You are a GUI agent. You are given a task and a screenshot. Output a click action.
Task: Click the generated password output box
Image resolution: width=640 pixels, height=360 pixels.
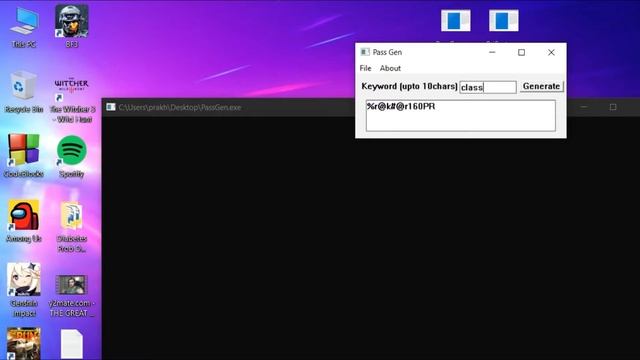(x=460, y=116)
